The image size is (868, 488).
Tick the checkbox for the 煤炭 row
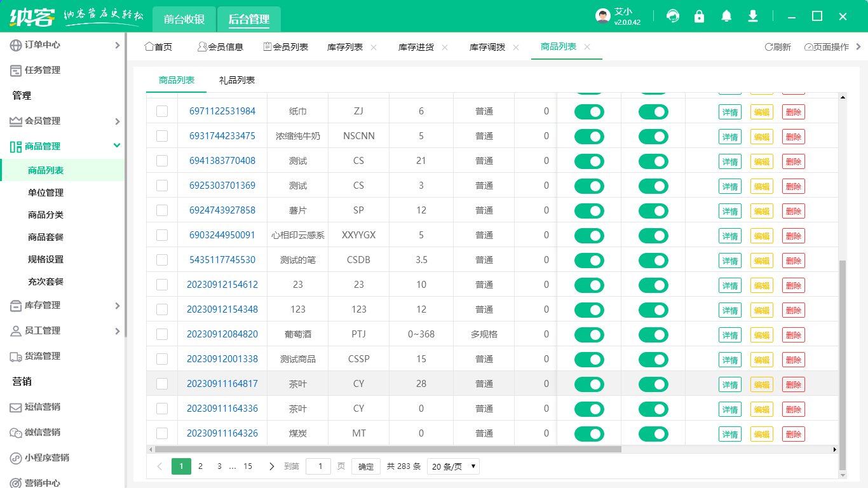[x=161, y=433]
